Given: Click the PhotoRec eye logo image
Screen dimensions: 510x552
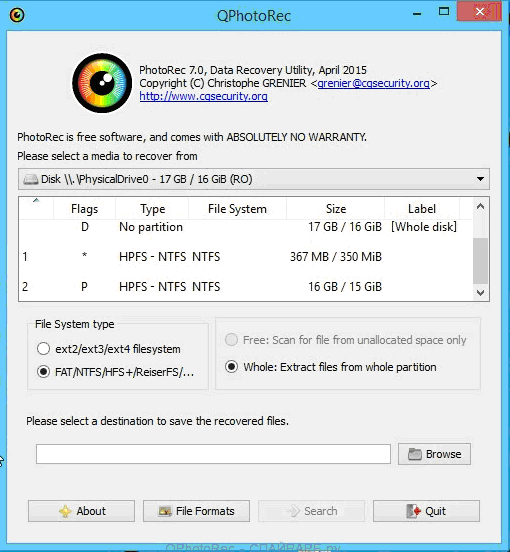Looking at the screenshot, I should click(x=102, y=83).
